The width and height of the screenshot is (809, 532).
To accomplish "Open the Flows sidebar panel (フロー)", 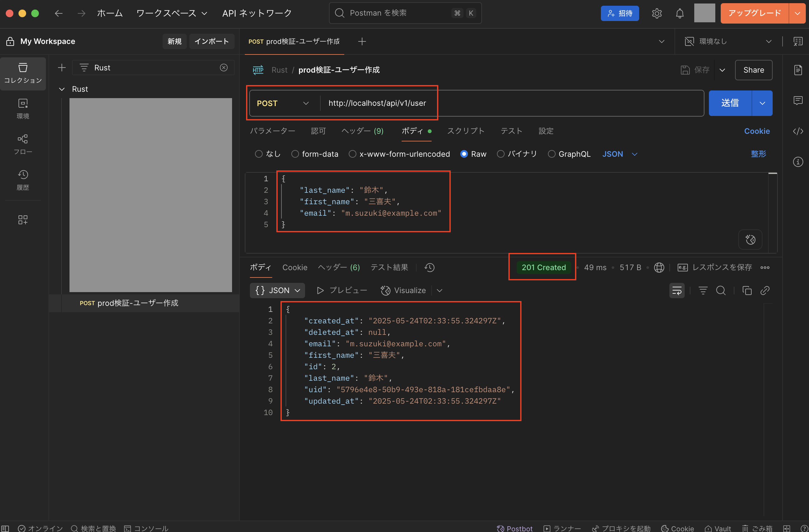I will click(23, 145).
